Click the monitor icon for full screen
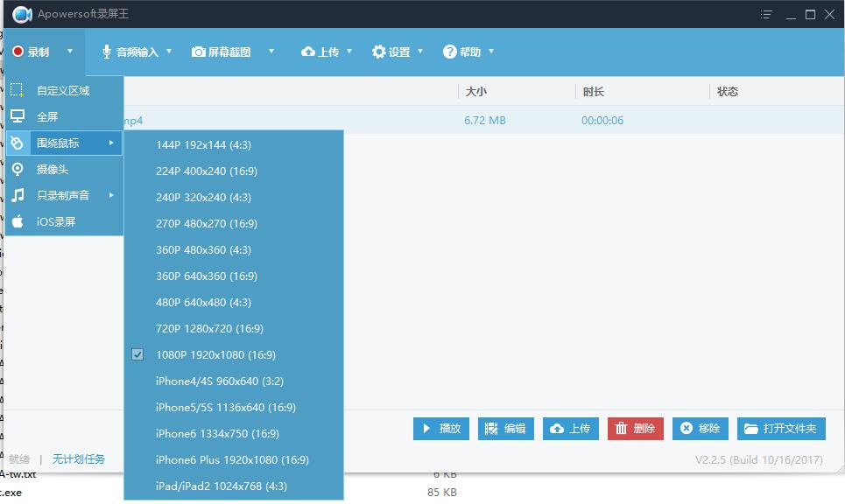The height and width of the screenshot is (504, 845). 18,116
